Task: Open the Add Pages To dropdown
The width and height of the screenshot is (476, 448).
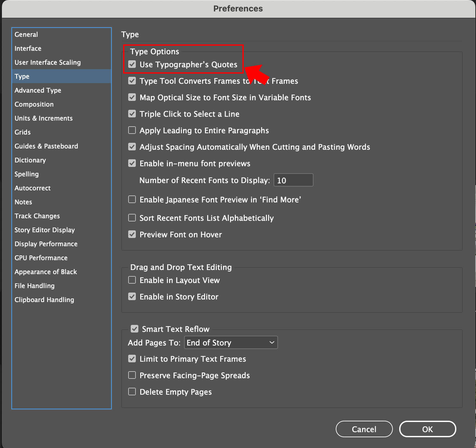Action: coord(231,342)
